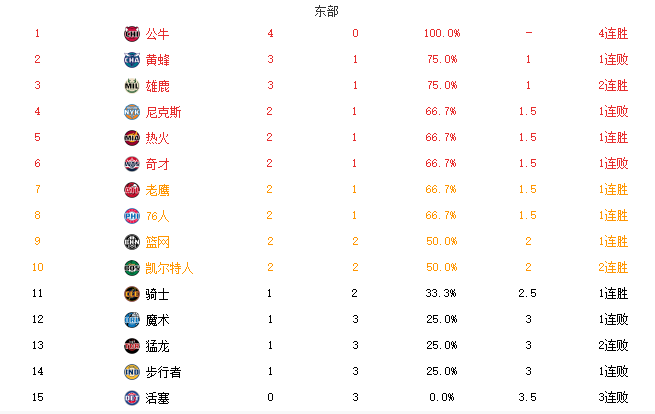The width and height of the screenshot is (655, 414).
Task: Click the 100.0% win rate for 公牛
Action: coord(442,33)
